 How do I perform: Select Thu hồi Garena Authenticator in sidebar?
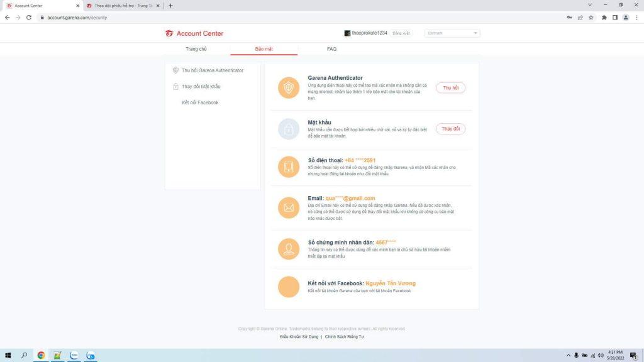212,70
